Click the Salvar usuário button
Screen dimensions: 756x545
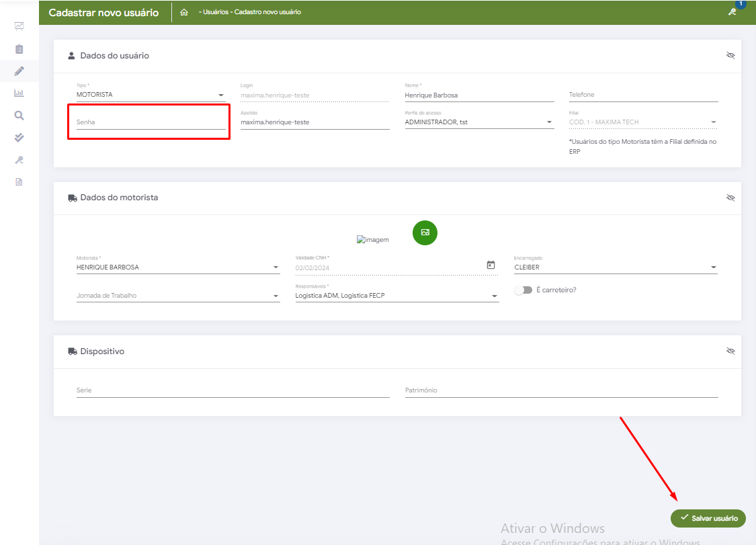point(708,518)
